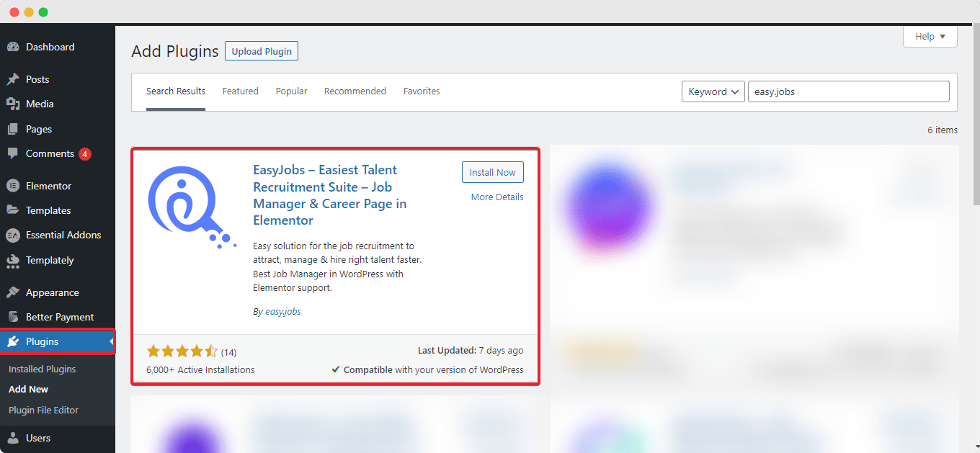Switch to the Recommended tab
Image resolution: width=980 pixels, height=453 pixels.
(x=355, y=91)
